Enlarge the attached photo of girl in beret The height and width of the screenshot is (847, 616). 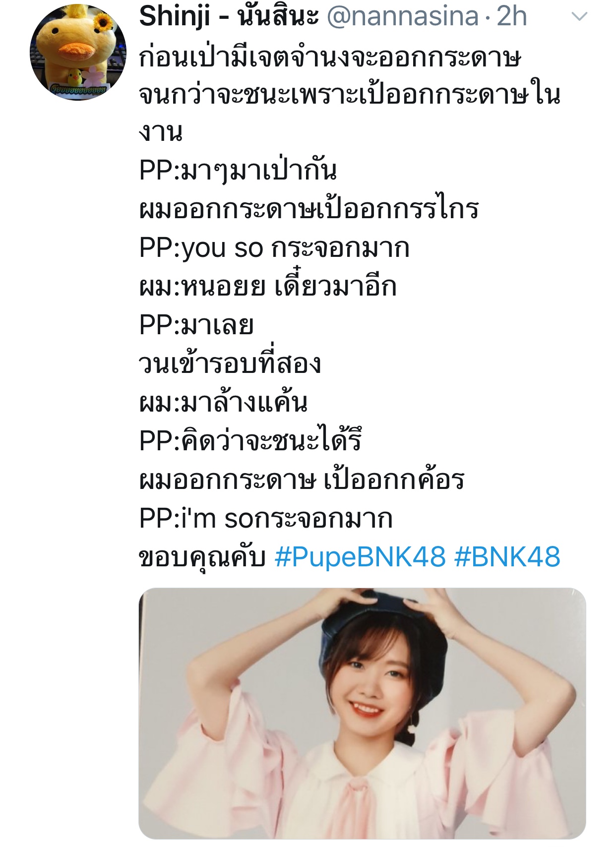[362, 713]
